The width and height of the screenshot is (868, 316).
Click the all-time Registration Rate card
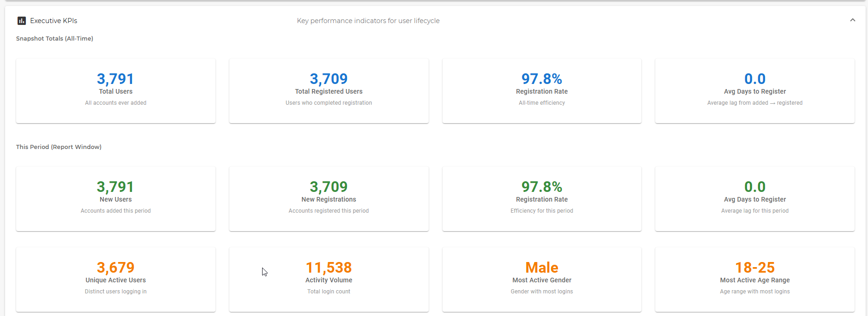tap(542, 91)
